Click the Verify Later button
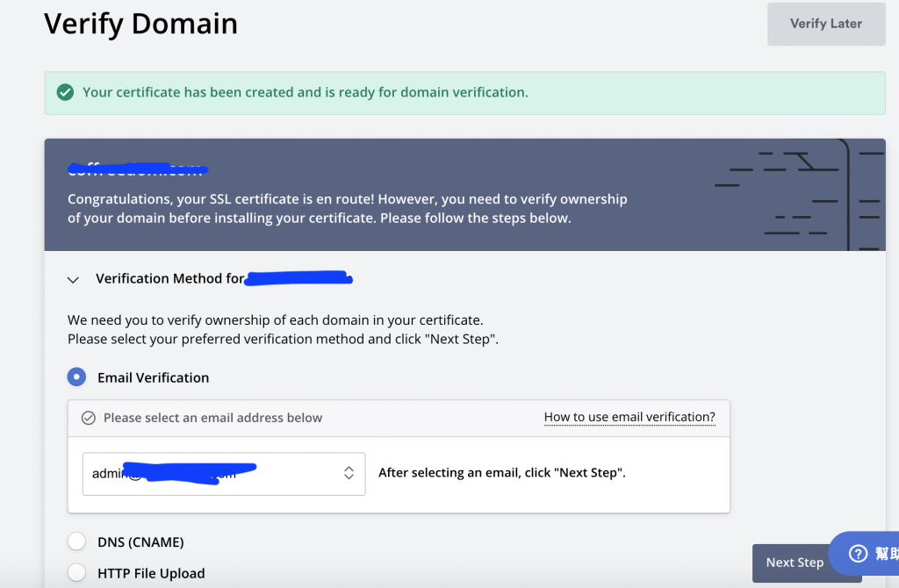 pyautogui.click(x=825, y=24)
